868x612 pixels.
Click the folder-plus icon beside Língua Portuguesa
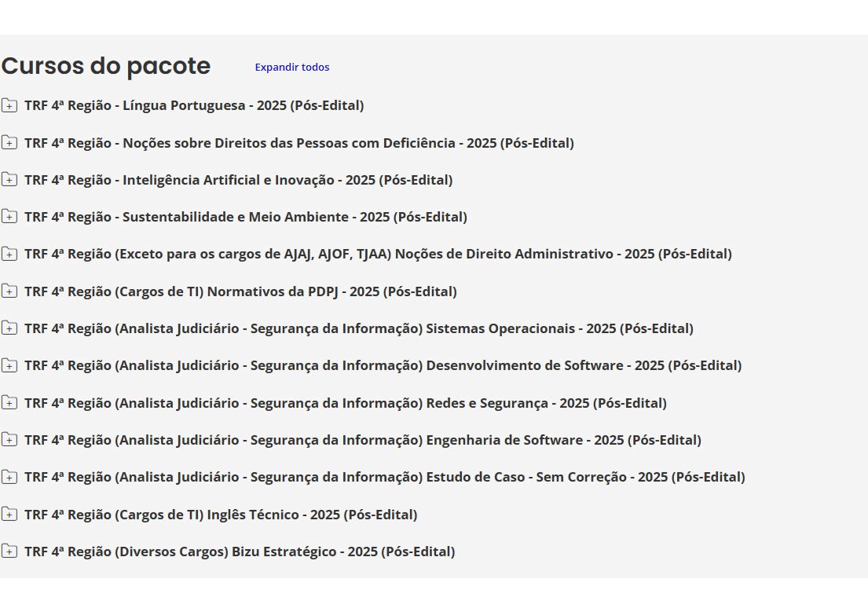(x=9, y=105)
